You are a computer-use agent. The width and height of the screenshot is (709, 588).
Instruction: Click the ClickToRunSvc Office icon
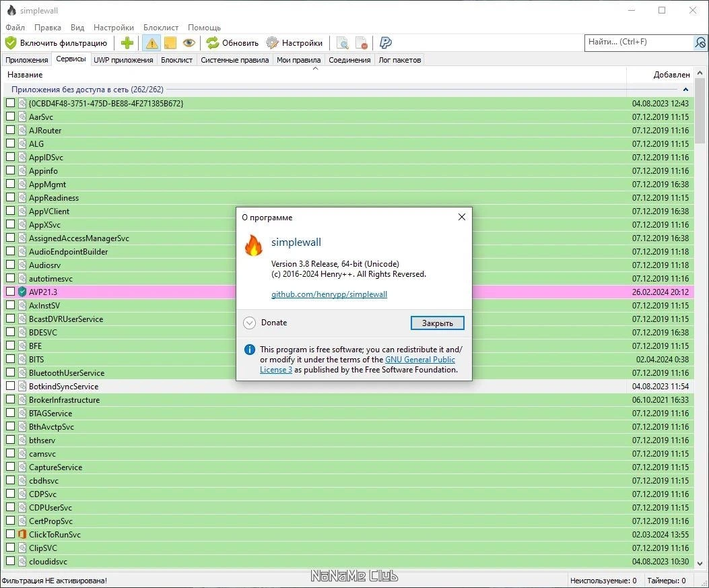point(22,534)
